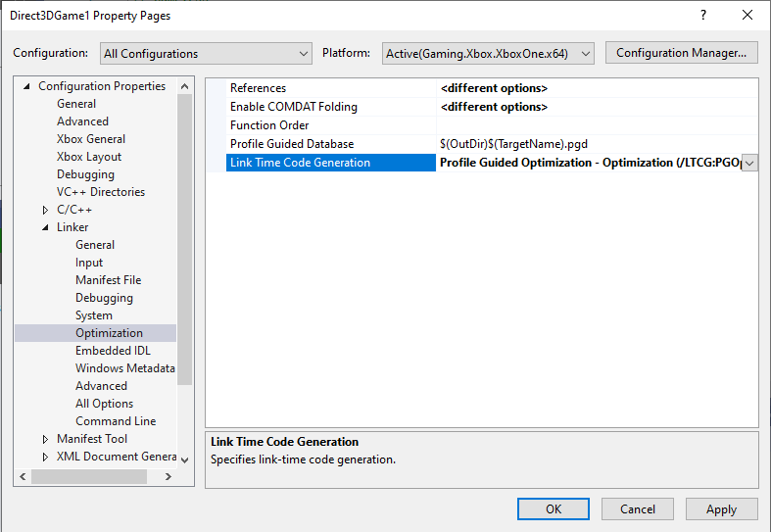Expand the Manifest Tool node
This screenshot has width=771, height=532.
(45, 439)
